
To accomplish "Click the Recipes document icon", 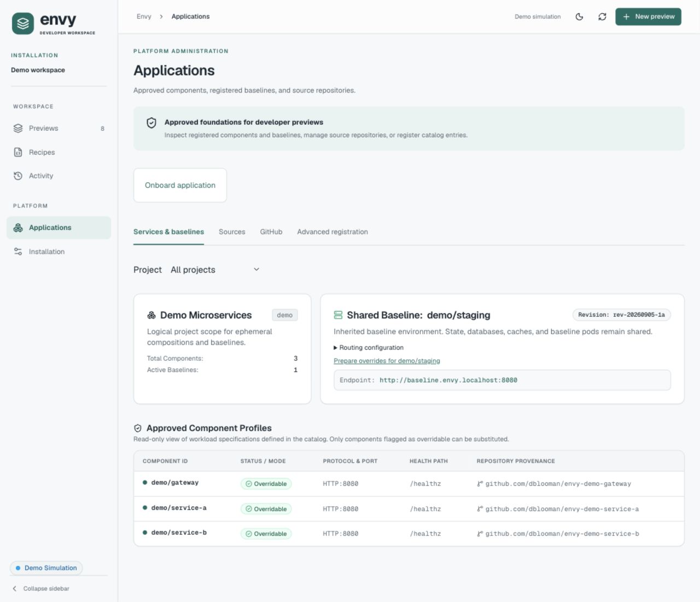I will tap(18, 152).
